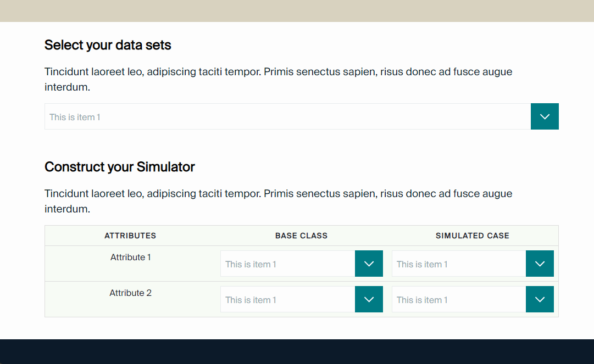Expand the Base Class dropdown for Attribute 2
This screenshot has height=364, width=594.
tap(286, 299)
